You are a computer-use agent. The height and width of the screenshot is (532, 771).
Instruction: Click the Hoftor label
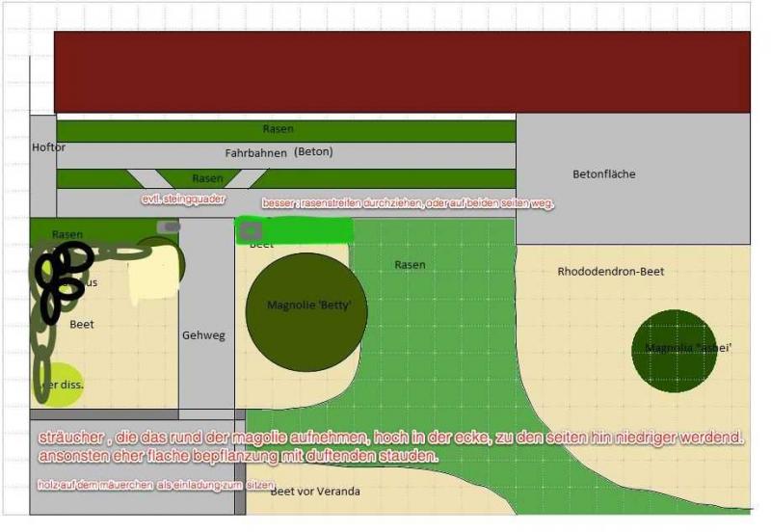click(47, 147)
